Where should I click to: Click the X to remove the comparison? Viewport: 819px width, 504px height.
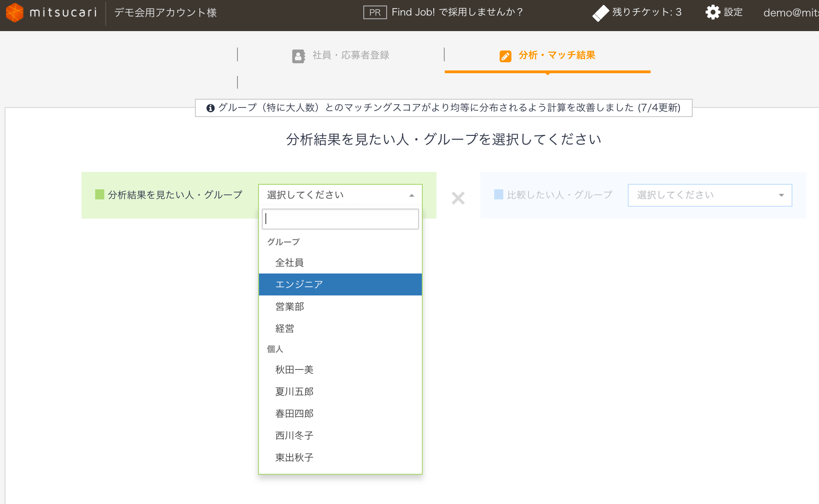(x=458, y=198)
